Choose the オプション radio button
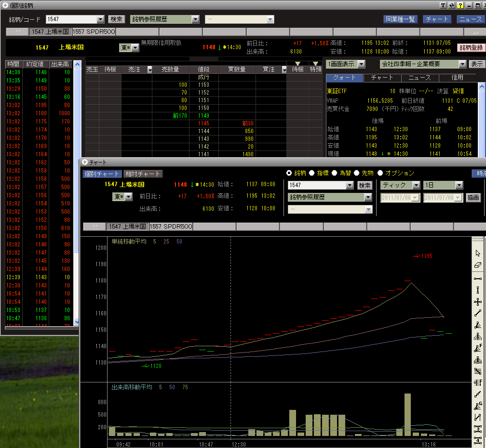Screen dimensions: 486x448 (380, 173)
